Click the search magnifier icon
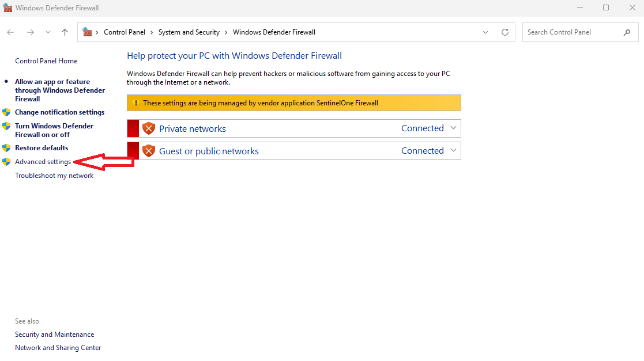The image size is (644, 361). [x=627, y=32]
